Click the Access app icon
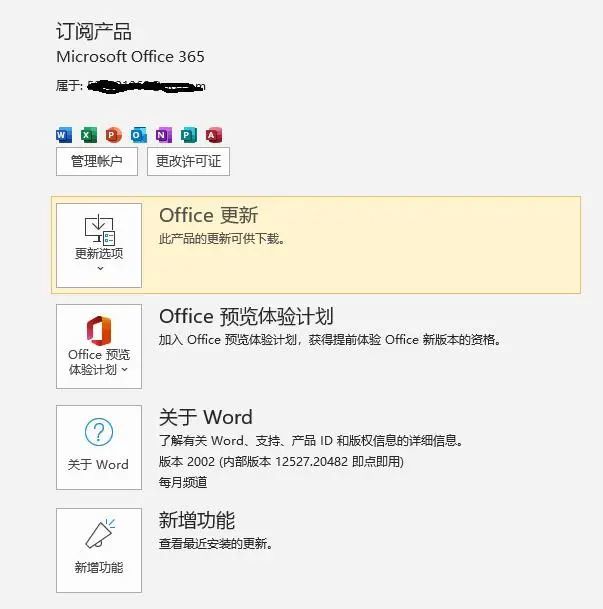Screen dimensions: 603x609 tap(214, 135)
